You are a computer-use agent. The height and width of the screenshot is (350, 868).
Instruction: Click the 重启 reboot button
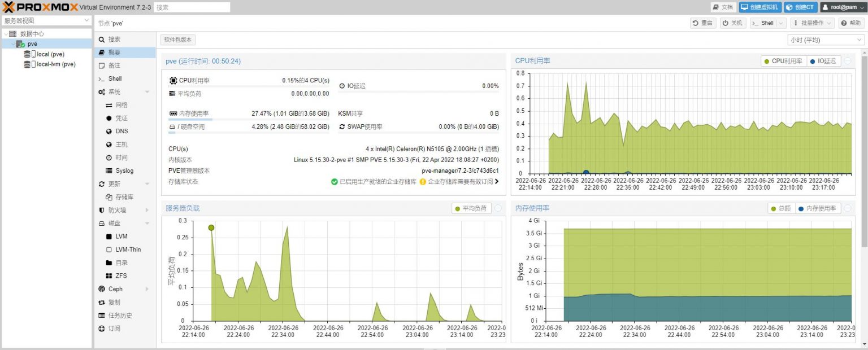click(x=702, y=23)
